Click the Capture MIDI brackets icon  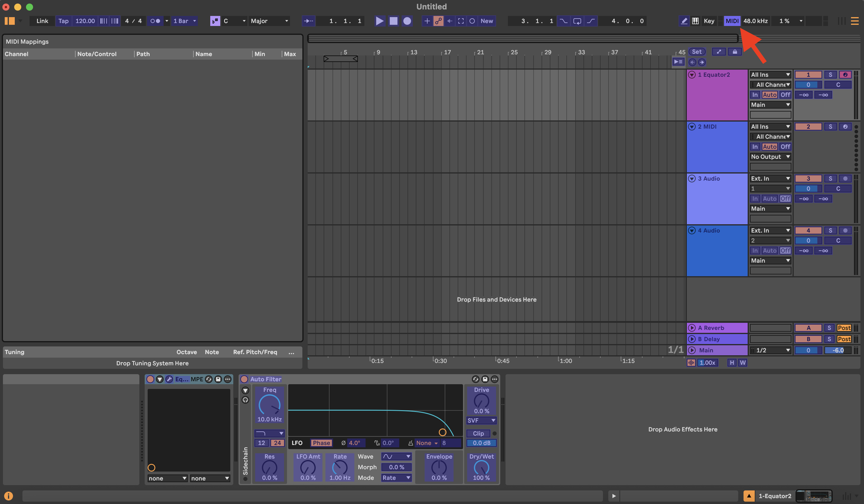click(461, 21)
